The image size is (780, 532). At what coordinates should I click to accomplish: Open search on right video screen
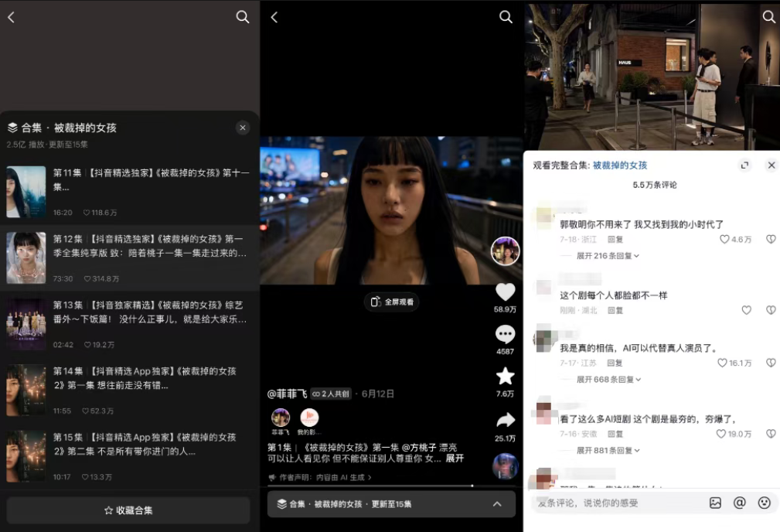[769, 17]
